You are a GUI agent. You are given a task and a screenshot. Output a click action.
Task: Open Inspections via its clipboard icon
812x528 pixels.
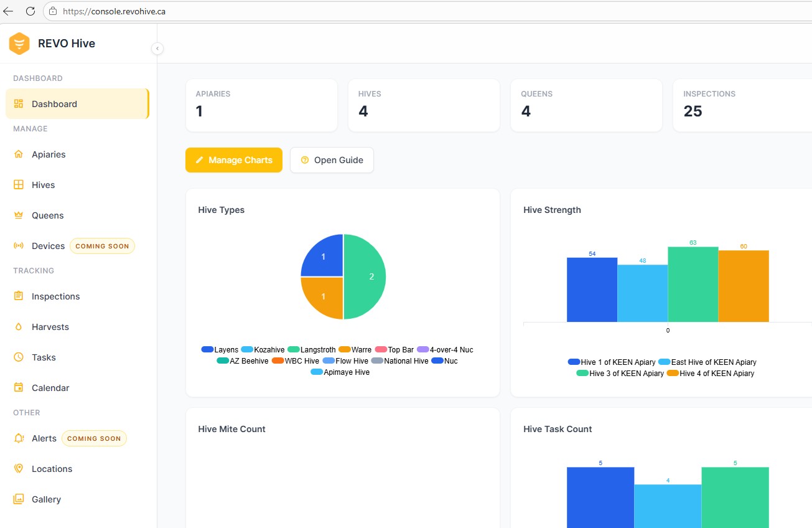(x=19, y=296)
